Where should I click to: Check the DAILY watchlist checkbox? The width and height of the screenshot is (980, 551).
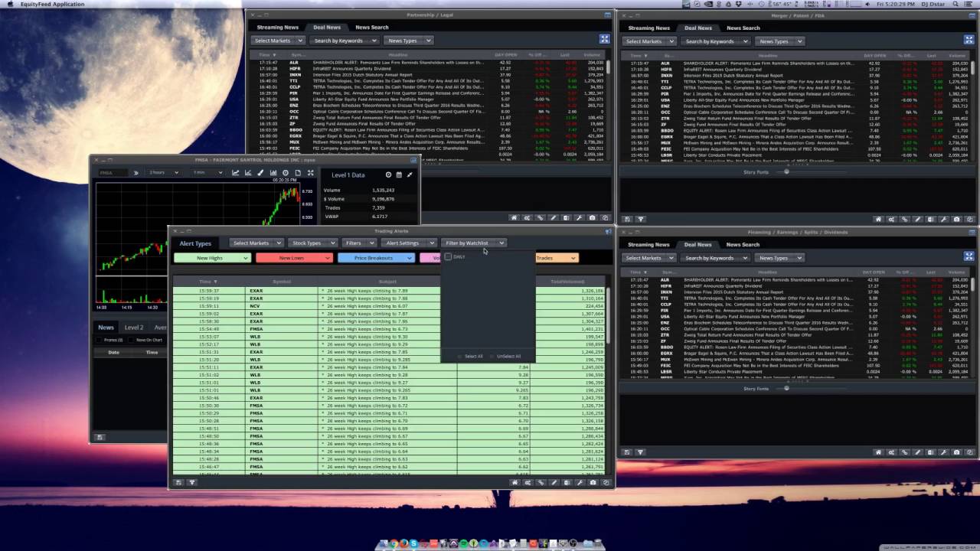pyautogui.click(x=449, y=257)
